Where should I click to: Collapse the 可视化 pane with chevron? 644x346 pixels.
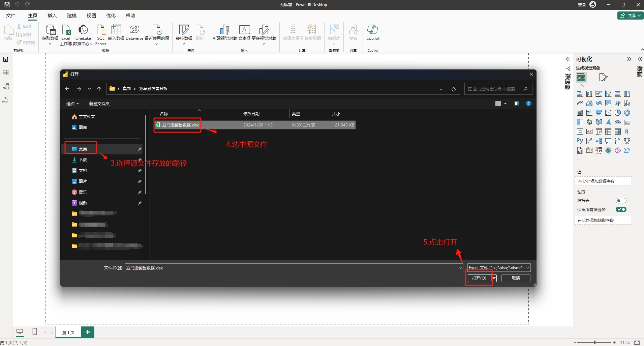(629, 59)
